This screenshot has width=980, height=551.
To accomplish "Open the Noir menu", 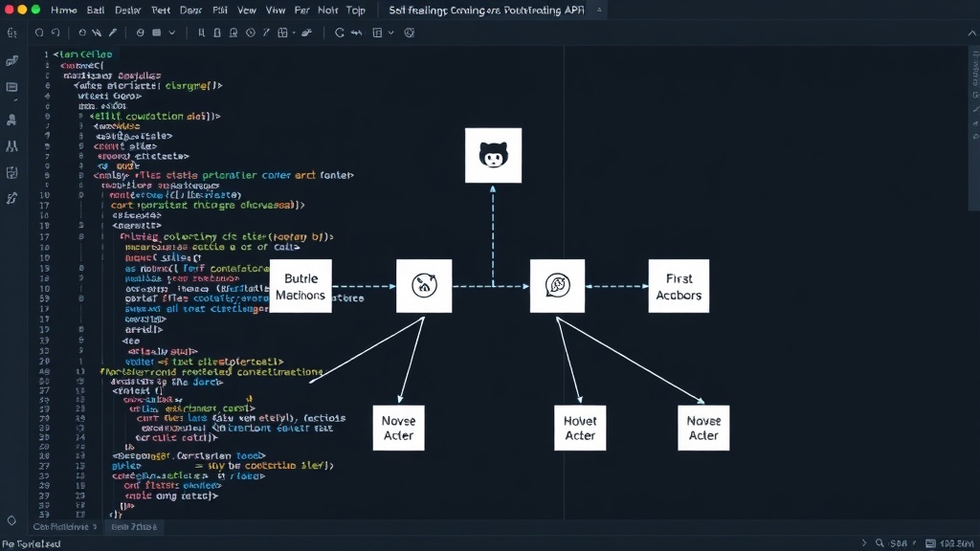I will (327, 10).
